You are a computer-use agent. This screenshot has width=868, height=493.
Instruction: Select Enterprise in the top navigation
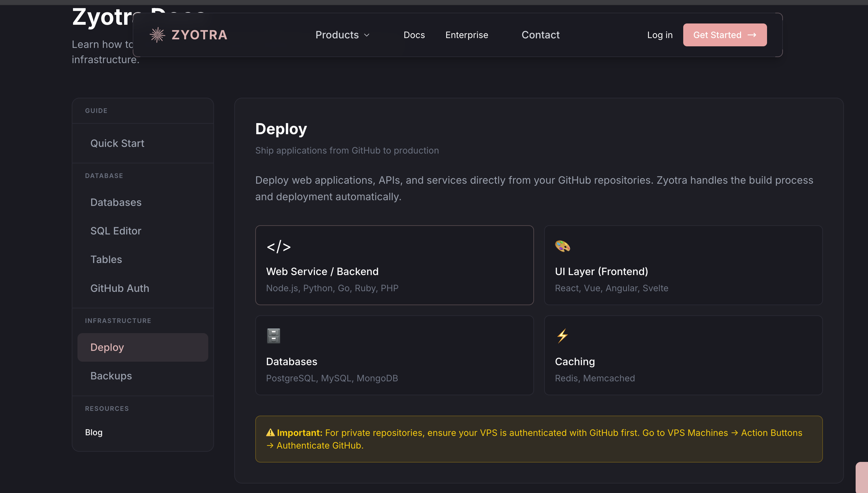pyautogui.click(x=466, y=35)
